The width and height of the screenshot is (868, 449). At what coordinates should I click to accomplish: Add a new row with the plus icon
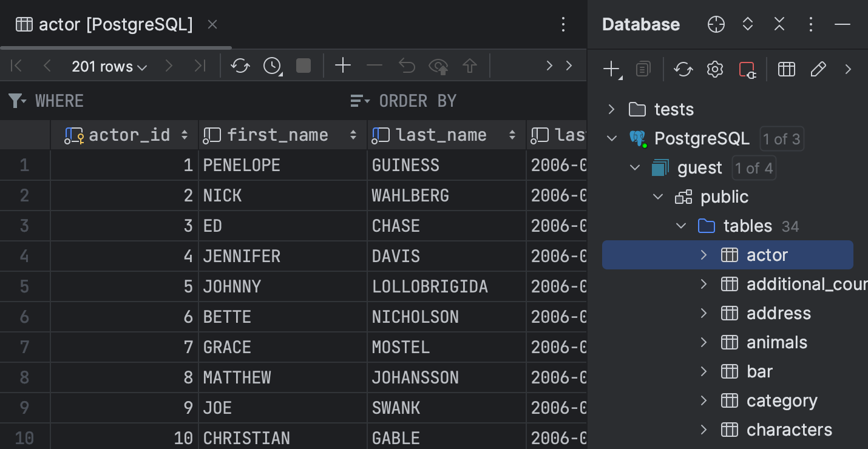tap(343, 66)
